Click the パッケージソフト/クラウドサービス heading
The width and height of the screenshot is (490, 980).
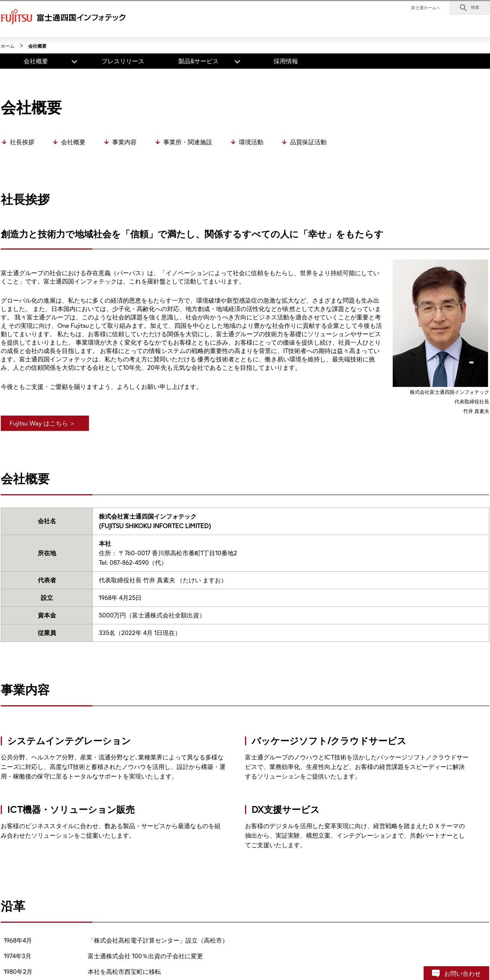click(x=329, y=741)
